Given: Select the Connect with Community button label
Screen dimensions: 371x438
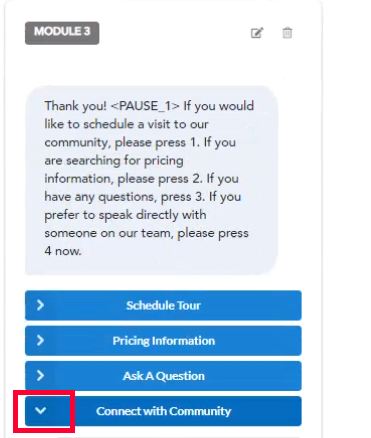Looking at the screenshot, I should tap(164, 411).
